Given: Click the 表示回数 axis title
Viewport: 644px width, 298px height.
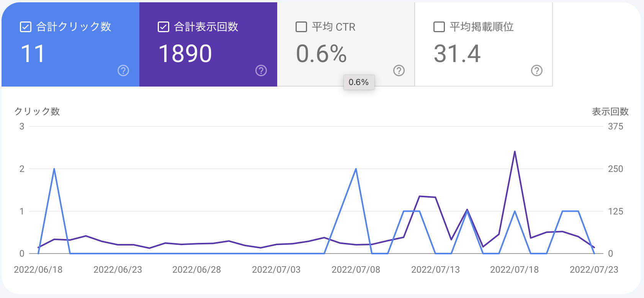Looking at the screenshot, I should [x=610, y=111].
